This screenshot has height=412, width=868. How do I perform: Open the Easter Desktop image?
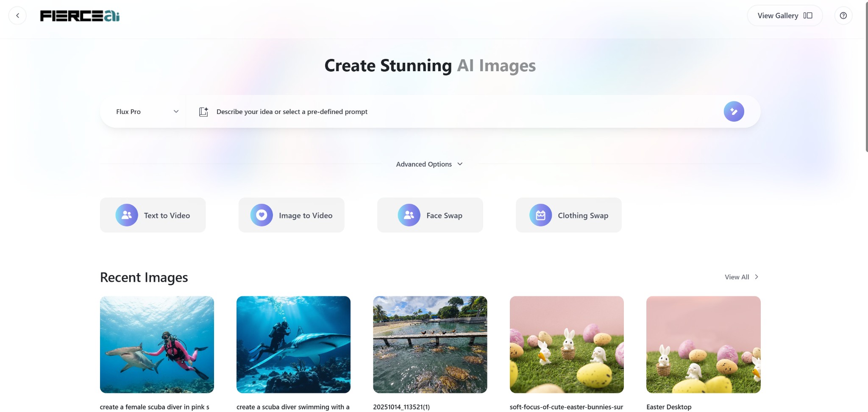[x=703, y=345]
